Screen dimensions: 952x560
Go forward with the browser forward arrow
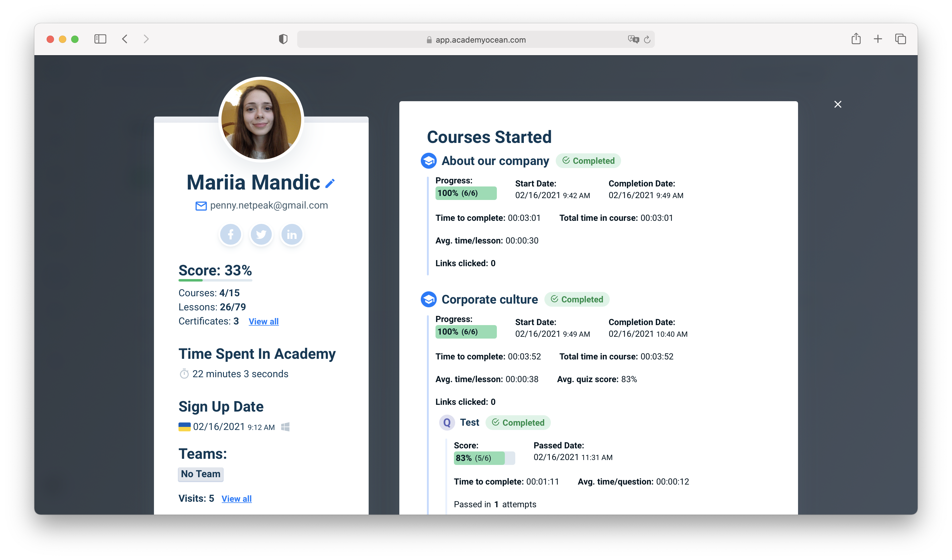(x=146, y=39)
